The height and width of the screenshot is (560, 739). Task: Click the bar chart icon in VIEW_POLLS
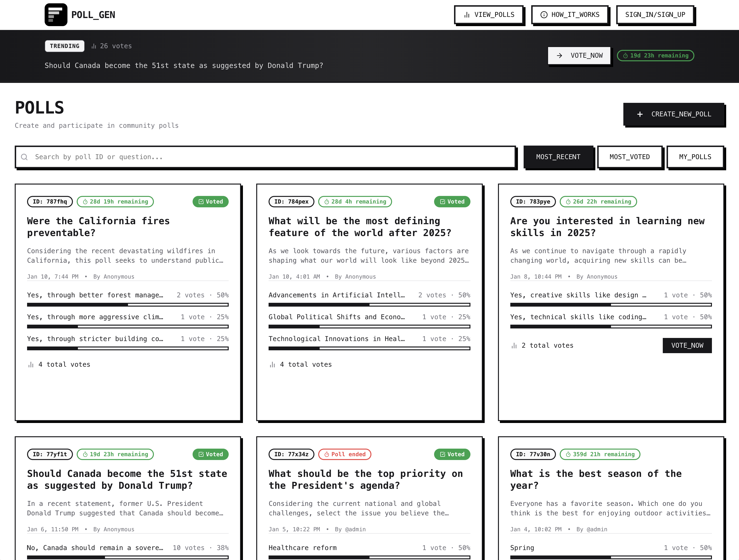point(467,15)
